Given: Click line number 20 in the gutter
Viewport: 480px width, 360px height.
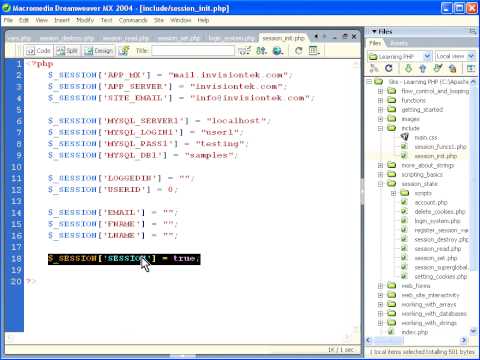Looking at the screenshot, I should (16, 281).
